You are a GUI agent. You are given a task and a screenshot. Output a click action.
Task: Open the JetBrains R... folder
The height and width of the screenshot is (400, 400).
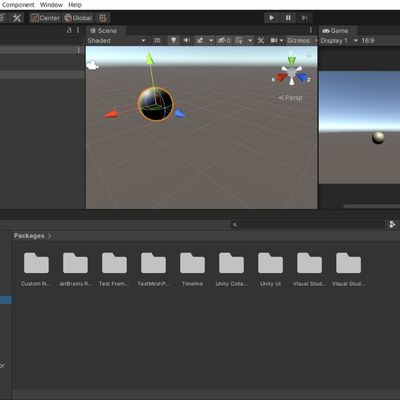75,269
